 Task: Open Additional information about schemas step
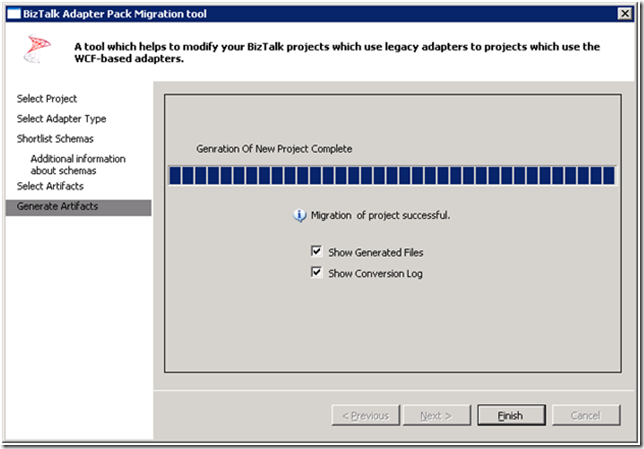[78, 165]
